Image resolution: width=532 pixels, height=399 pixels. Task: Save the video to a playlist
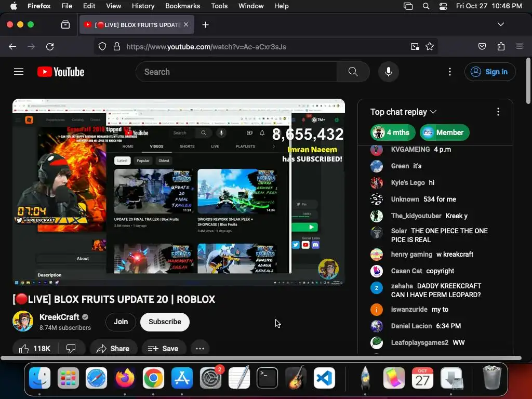pos(164,349)
